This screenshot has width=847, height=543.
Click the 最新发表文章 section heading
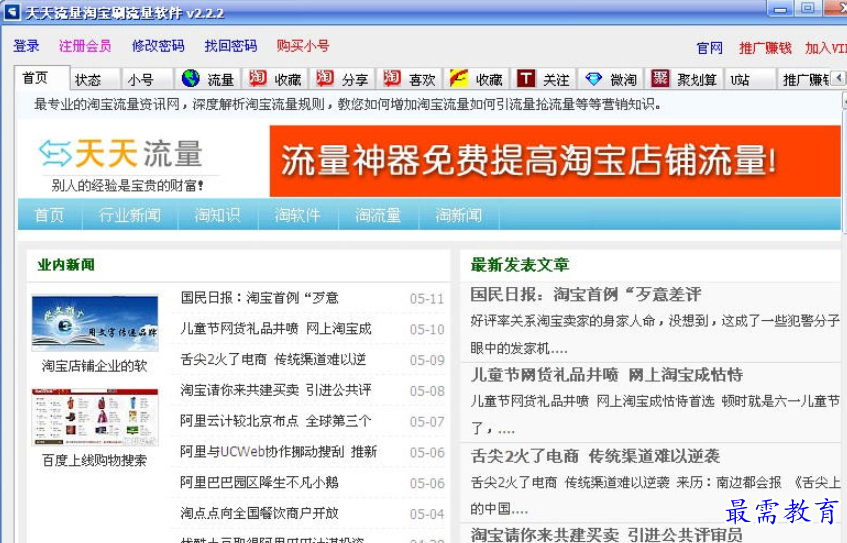pyautogui.click(x=520, y=265)
